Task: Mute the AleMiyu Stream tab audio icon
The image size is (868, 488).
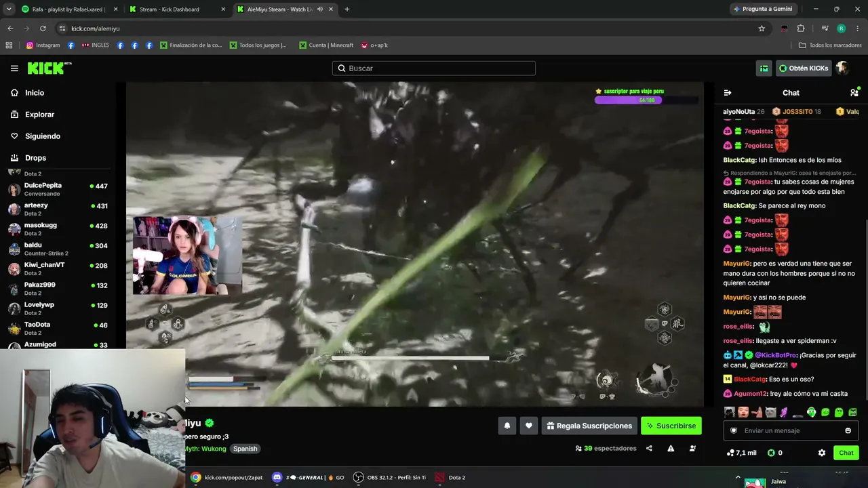Action: coord(320,9)
